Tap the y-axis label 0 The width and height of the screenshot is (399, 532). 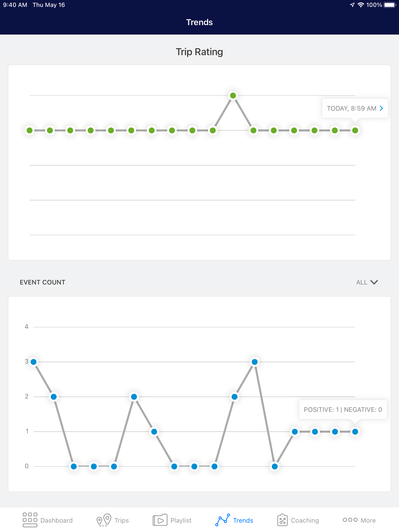(x=27, y=466)
